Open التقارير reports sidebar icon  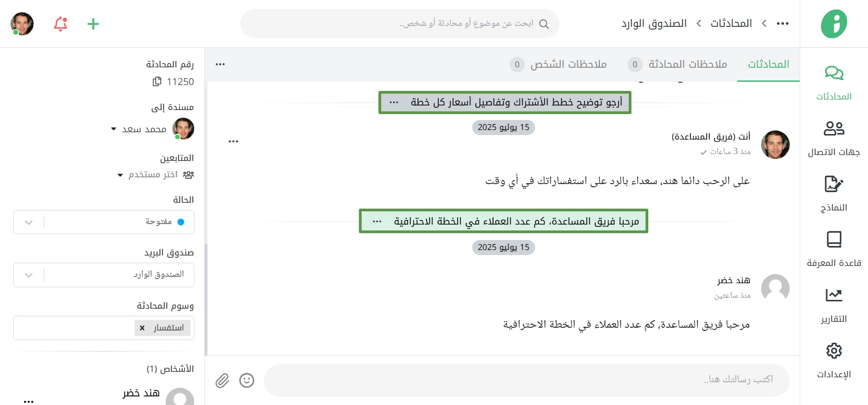click(x=834, y=295)
